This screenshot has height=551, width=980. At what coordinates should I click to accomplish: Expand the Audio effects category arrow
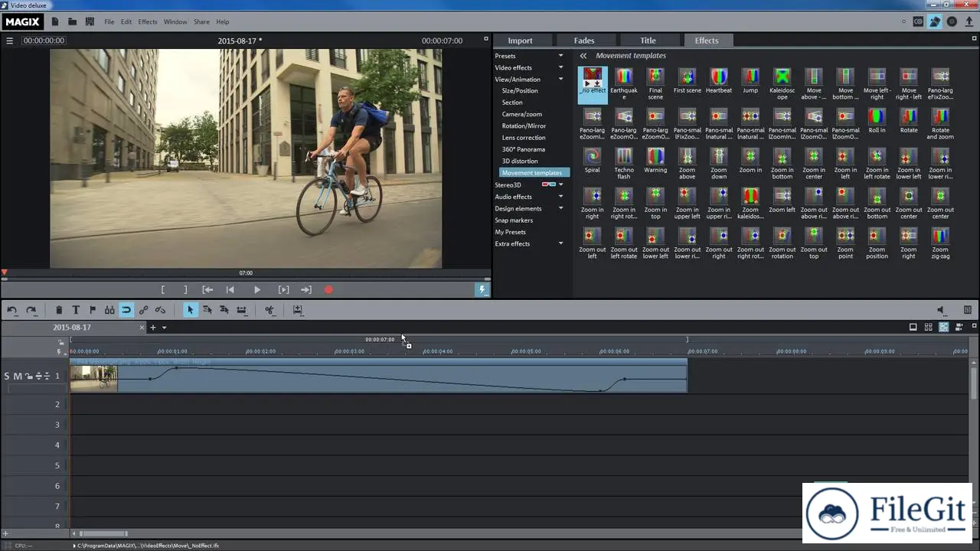560,197
